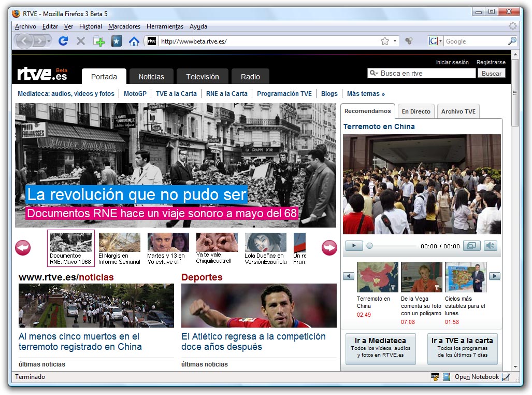Open the MotoGP link
Screen dimensions: 532x395
(x=135, y=94)
